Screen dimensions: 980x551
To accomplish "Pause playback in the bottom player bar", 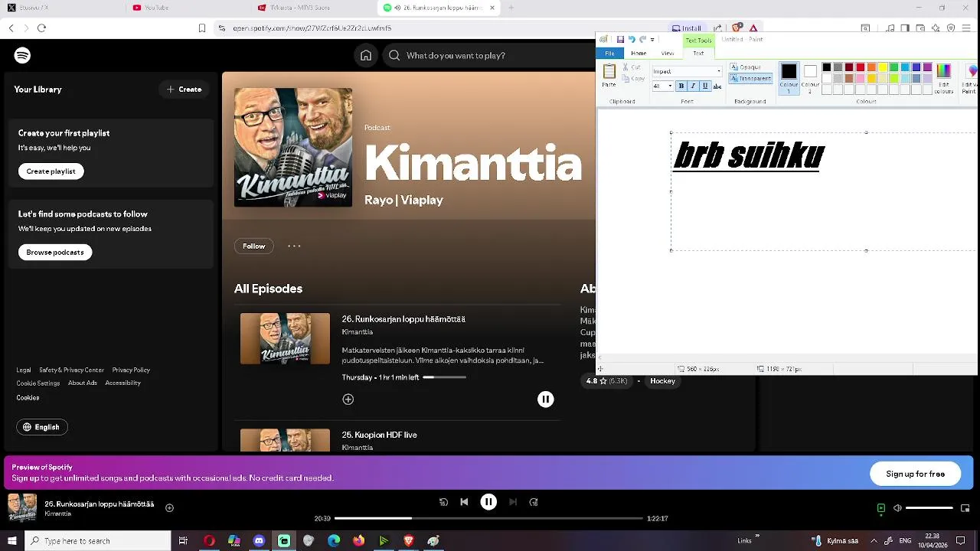I will (488, 502).
